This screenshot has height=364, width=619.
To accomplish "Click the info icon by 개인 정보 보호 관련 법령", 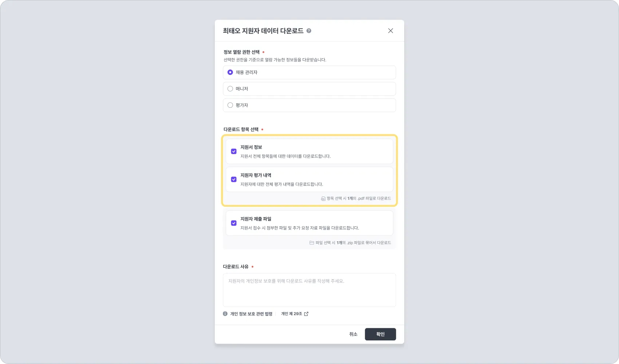I will click(x=225, y=314).
